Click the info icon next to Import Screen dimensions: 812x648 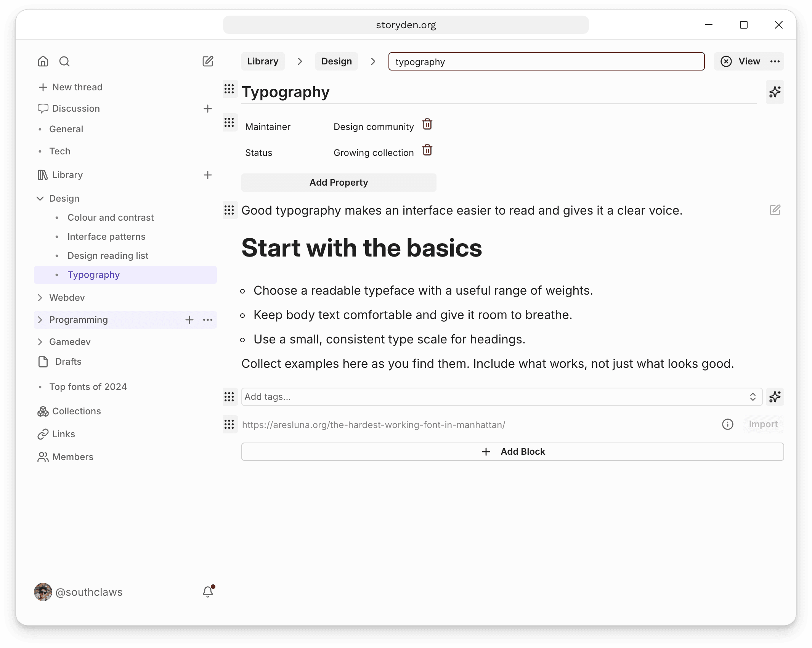[728, 424]
